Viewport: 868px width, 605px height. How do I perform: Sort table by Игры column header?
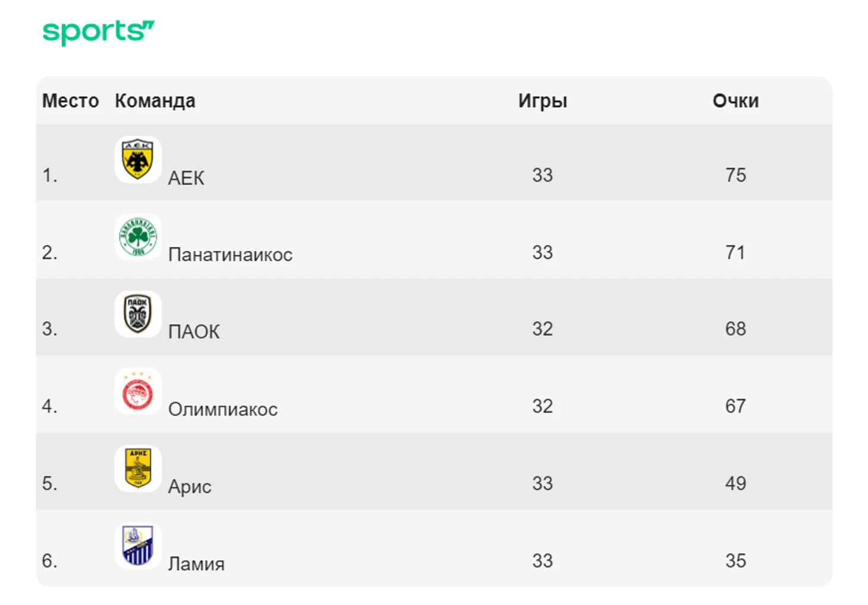pyautogui.click(x=543, y=101)
